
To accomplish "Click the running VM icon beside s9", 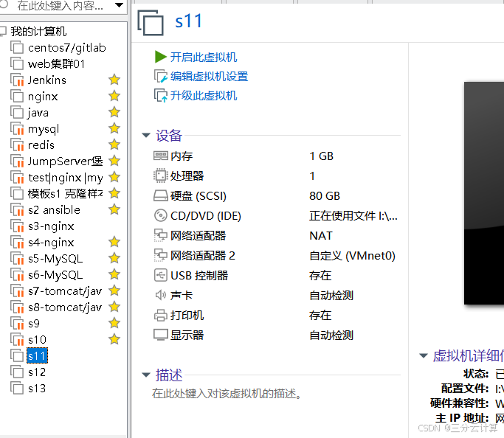I will 17,324.
